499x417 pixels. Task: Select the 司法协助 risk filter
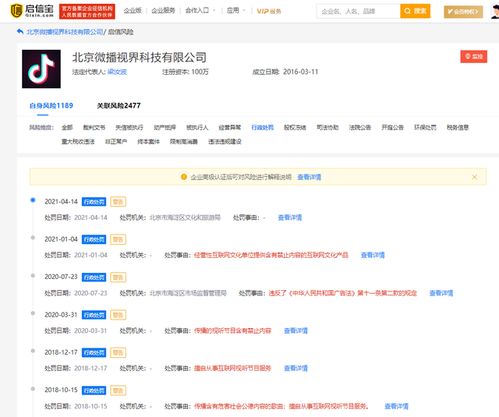(328, 127)
